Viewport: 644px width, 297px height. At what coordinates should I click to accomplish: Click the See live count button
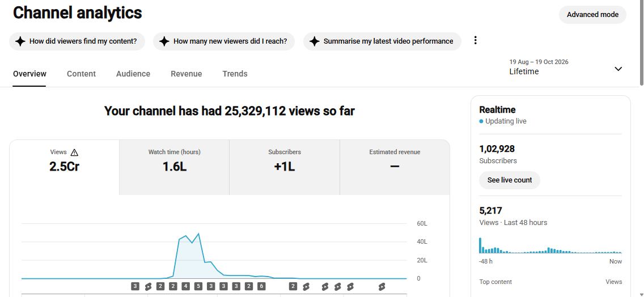[510, 180]
